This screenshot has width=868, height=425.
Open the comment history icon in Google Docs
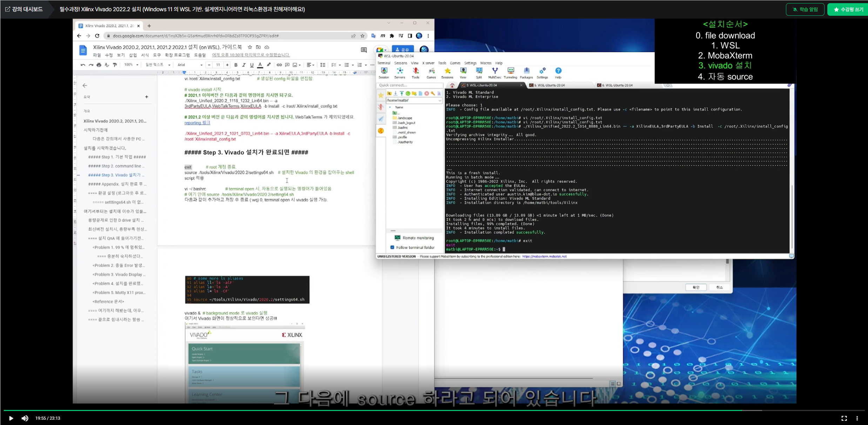pos(364,50)
